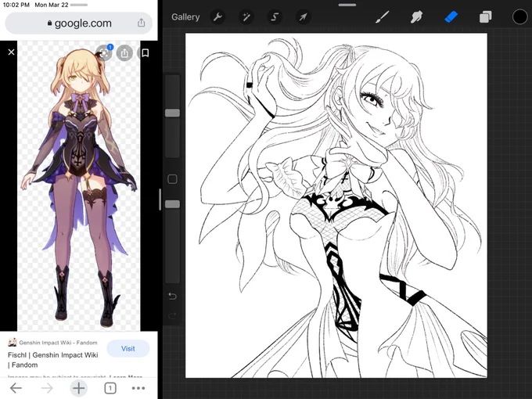Click the brush opacity slider handle

[172, 204]
